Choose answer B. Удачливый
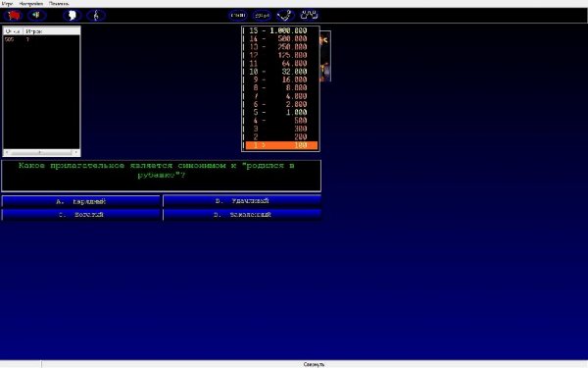Screen dimensions: 588x368 242,201
